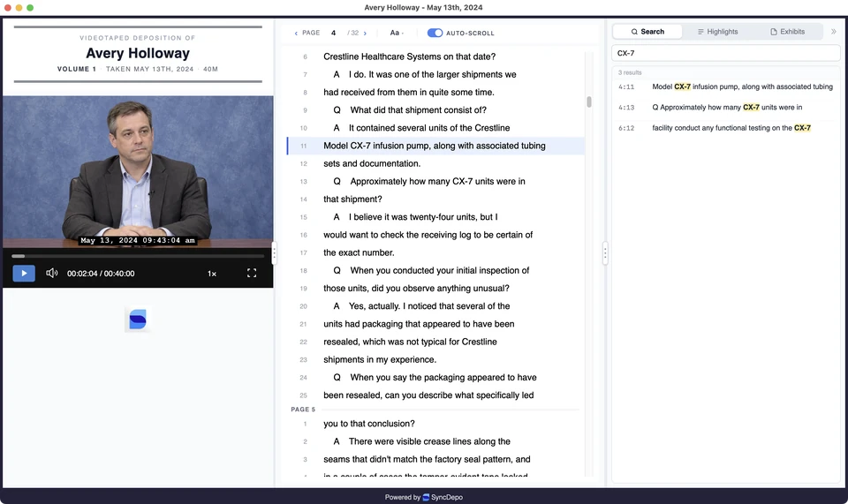The image size is (848, 504).
Task: Click the CX-7 search input field
Action: click(726, 53)
